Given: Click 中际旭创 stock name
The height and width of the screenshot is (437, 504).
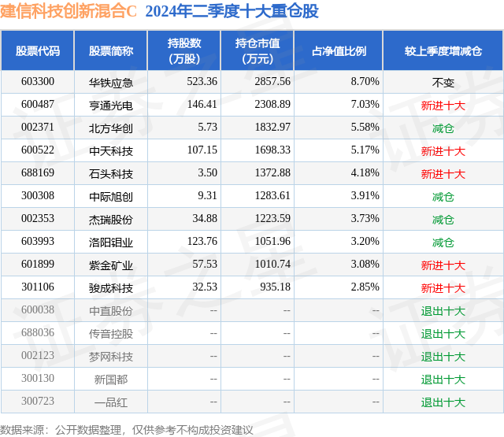Looking at the screenshot, I should pyautogui.click(x=111, y=196).
